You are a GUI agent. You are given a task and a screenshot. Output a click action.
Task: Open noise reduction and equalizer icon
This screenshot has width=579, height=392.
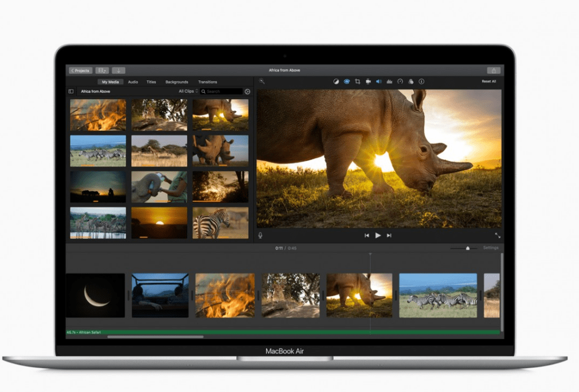click(x=389, y=81)
